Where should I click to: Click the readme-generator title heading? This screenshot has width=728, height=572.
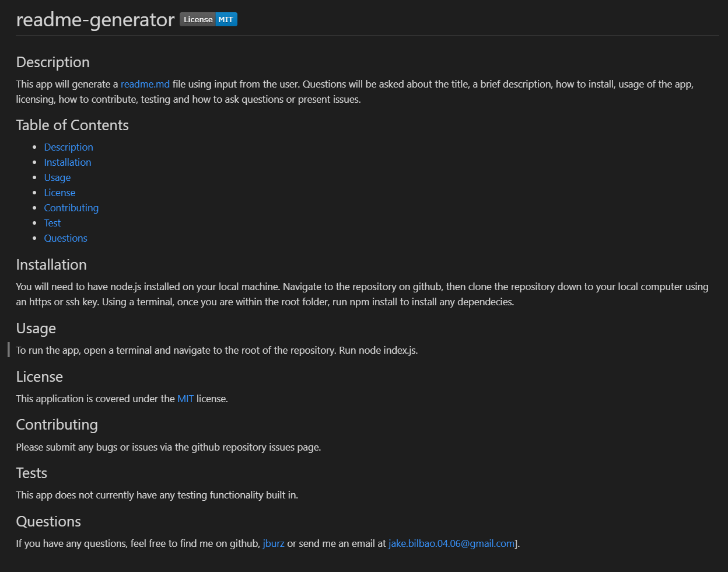pyautogui.click(x=95, y=20)
